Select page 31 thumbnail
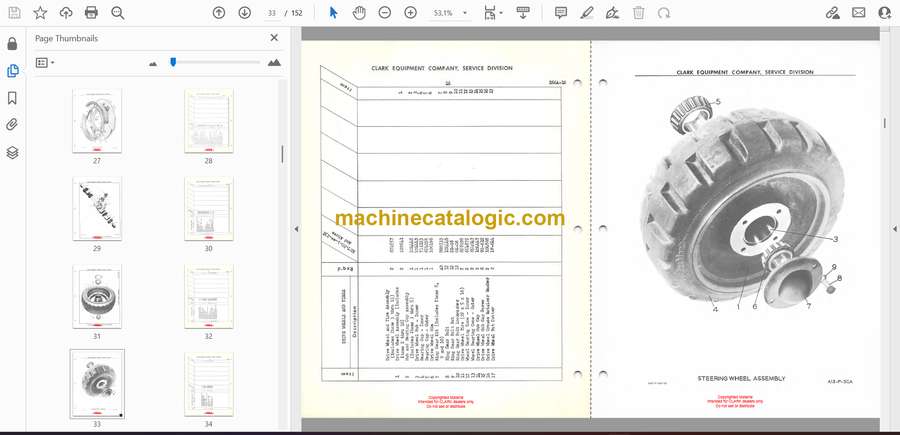Image resolution: width=900 pixels, height=435 pixels. [96, 297]
